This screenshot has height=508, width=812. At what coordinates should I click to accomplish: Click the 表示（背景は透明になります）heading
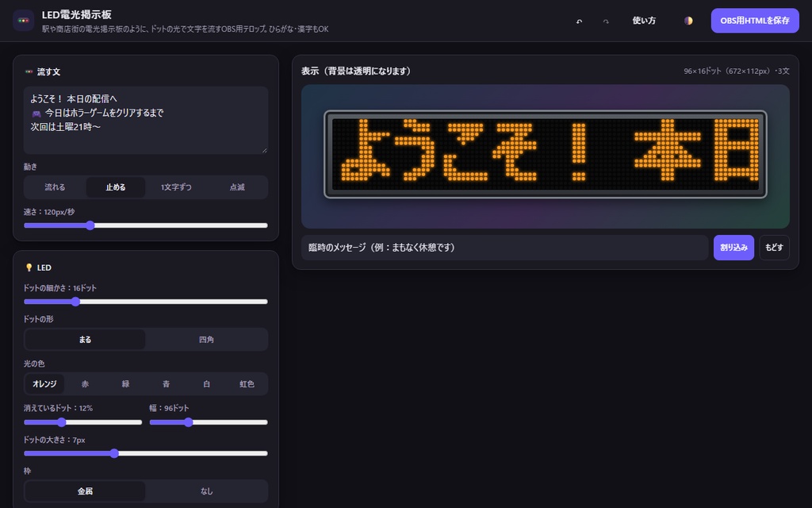coord(356,71)
